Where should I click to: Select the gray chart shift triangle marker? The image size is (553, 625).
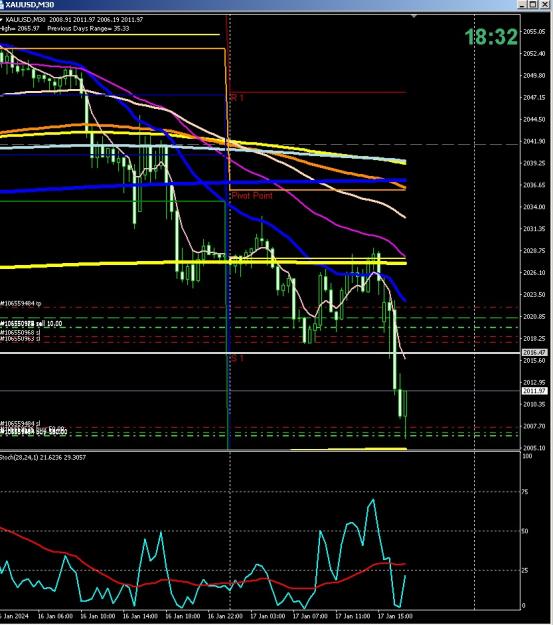coord(414,16)
